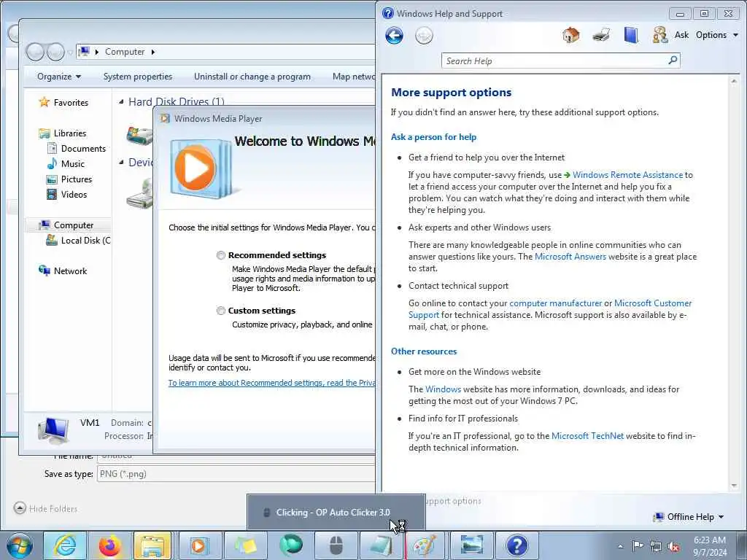Open Sticky Notes taskbar icon
747x560 pixels.
[x=245, y=545]
